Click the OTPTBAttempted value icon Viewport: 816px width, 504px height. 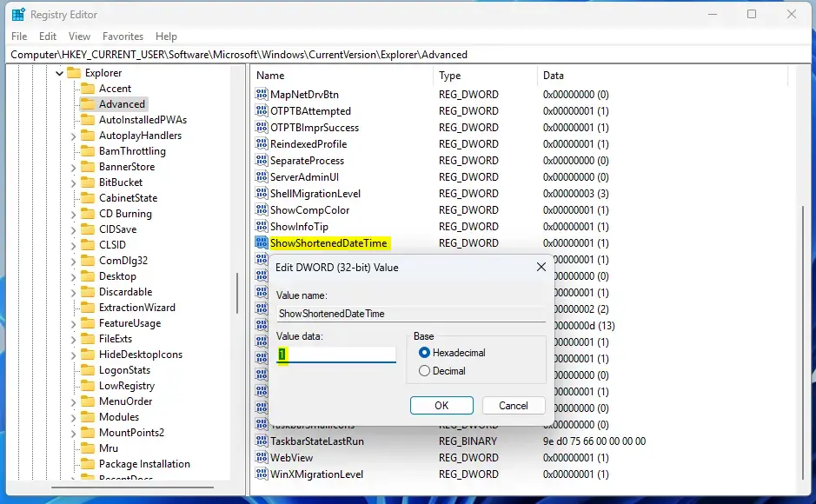262,110
